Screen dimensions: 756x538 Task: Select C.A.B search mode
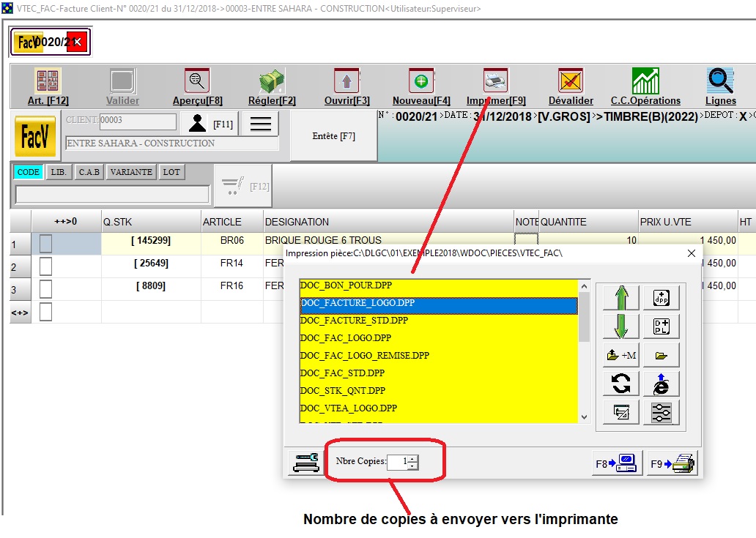[89, 172]
